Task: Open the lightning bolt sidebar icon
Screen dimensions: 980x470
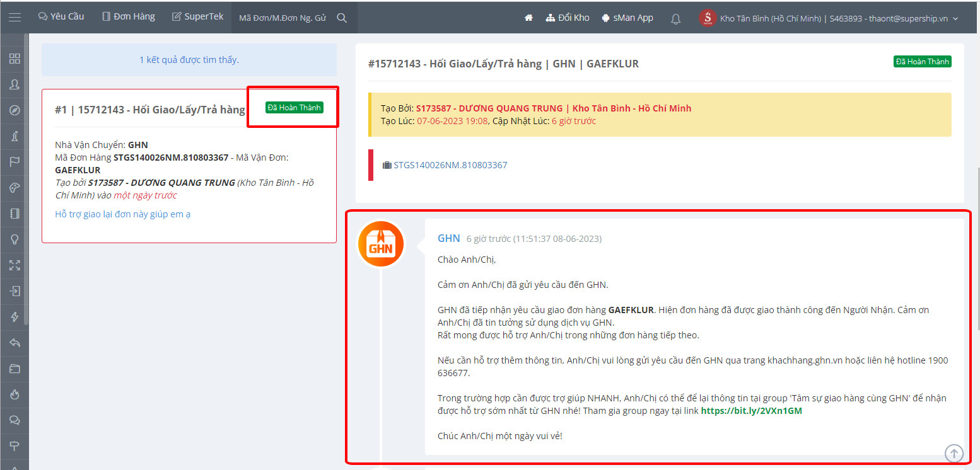Action: (15, 317)
